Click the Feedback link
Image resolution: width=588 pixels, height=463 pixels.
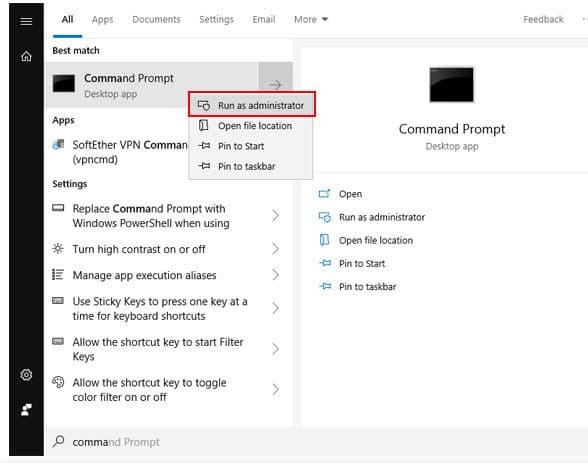[543, 19]
